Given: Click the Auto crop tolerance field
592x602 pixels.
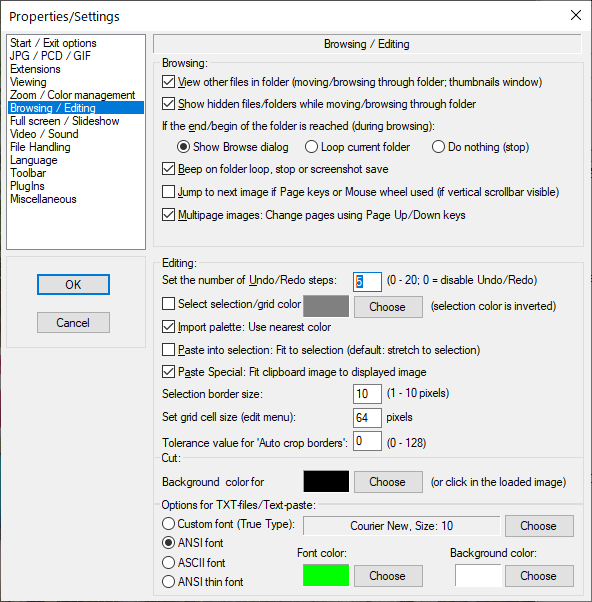Looking at the screenshot, I should click(367, 441).
